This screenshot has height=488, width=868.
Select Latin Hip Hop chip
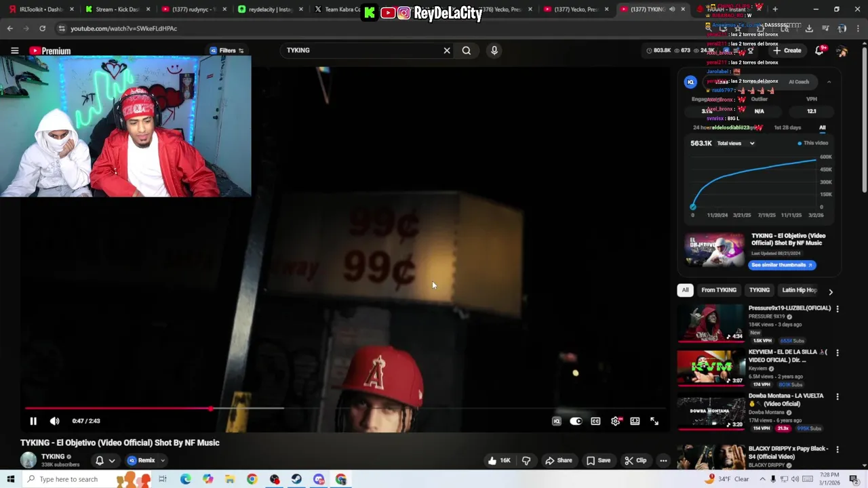point(800,290)
